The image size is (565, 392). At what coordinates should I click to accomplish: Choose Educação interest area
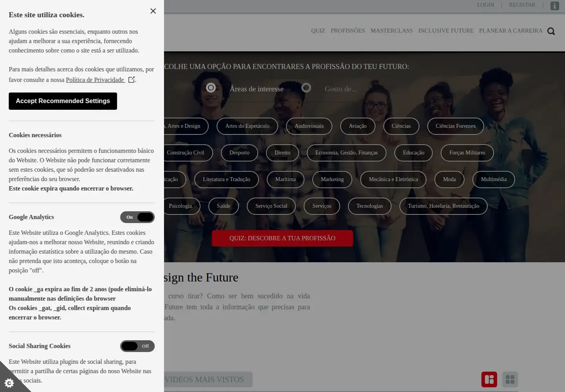[414, 153]
